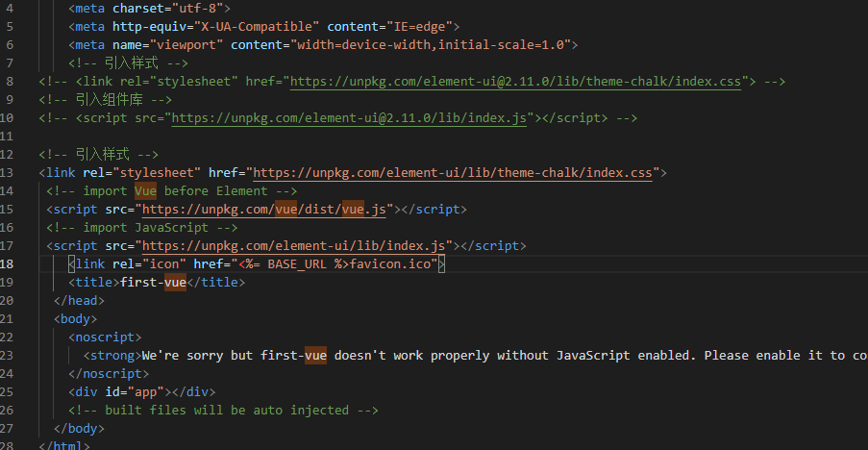This screenshot has height=450, width=868.
Task: Click the closing body tag
Action: (79, 429)
